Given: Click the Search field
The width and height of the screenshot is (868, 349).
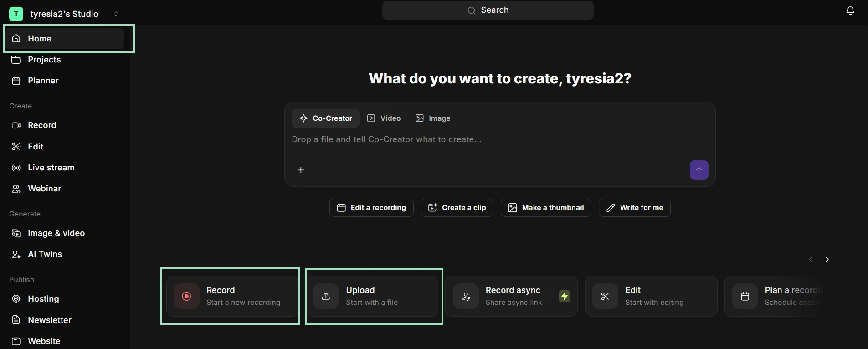Looking at the screenshot, I should [488, 10].
